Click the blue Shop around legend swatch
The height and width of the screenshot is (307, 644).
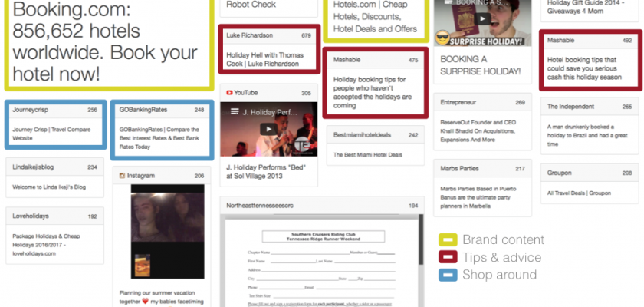pyautogui.click(x=447, y=275)
